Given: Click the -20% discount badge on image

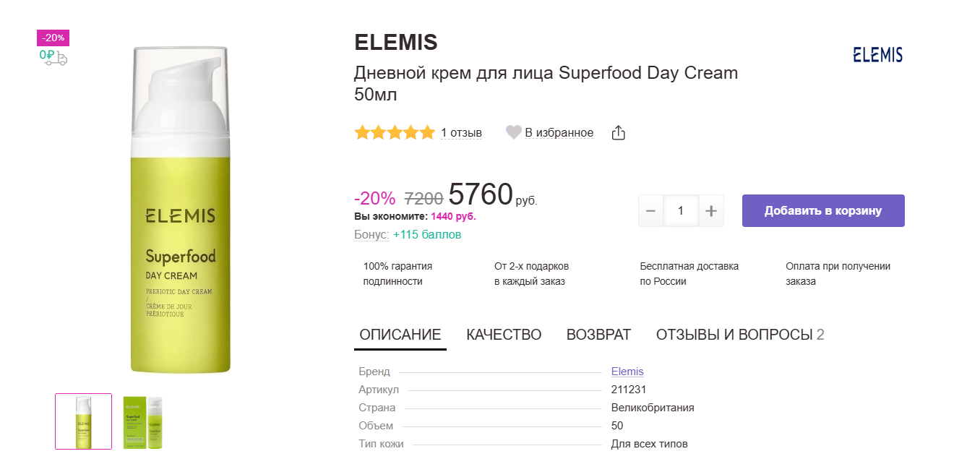Looking at the screenshot, I should [53, 38].
